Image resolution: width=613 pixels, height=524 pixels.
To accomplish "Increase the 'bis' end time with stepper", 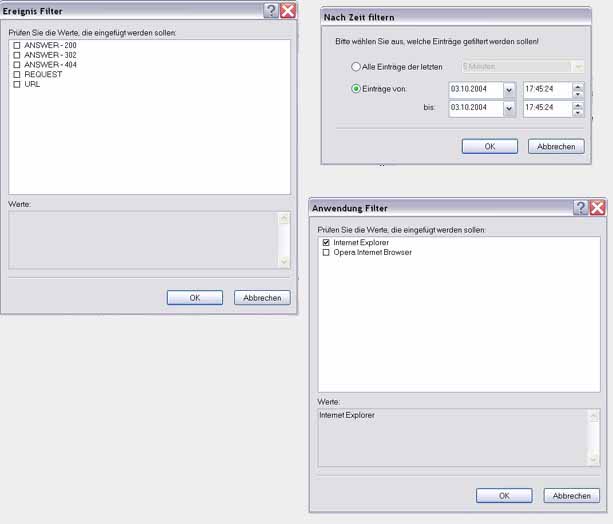I will point(578,104).
